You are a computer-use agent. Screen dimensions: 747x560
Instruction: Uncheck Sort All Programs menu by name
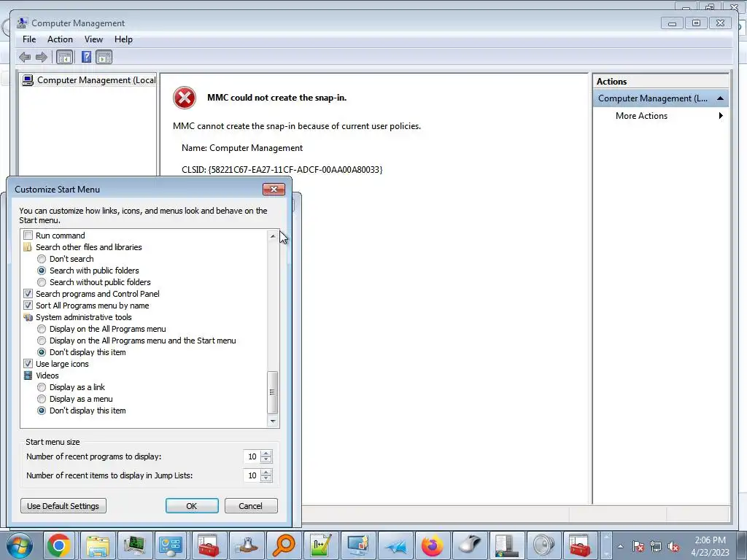point(28,306)
